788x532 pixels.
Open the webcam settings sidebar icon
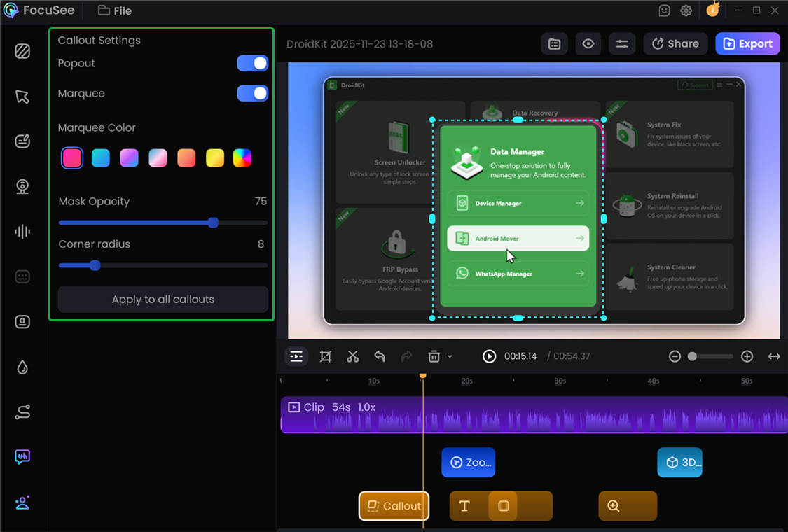point(22,186)
